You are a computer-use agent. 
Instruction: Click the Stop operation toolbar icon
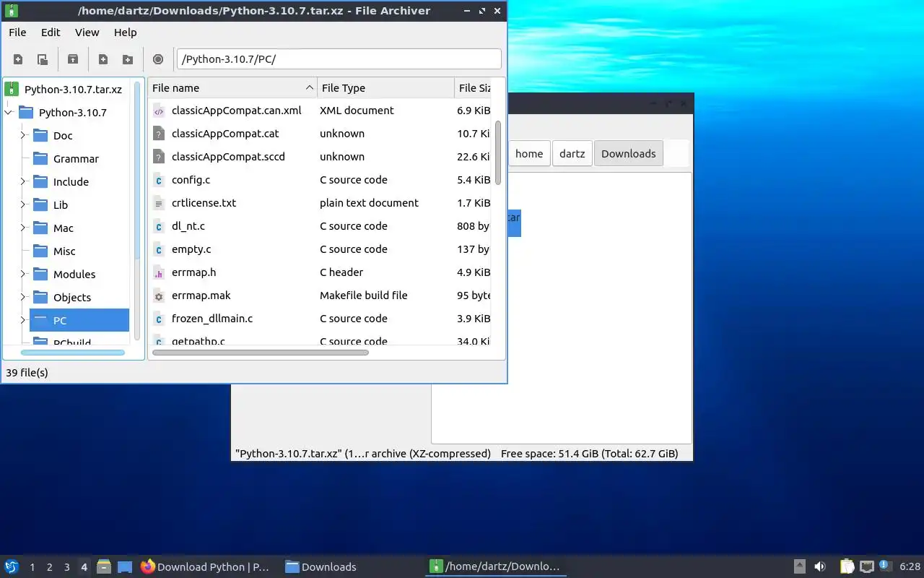tap(158, 59)
